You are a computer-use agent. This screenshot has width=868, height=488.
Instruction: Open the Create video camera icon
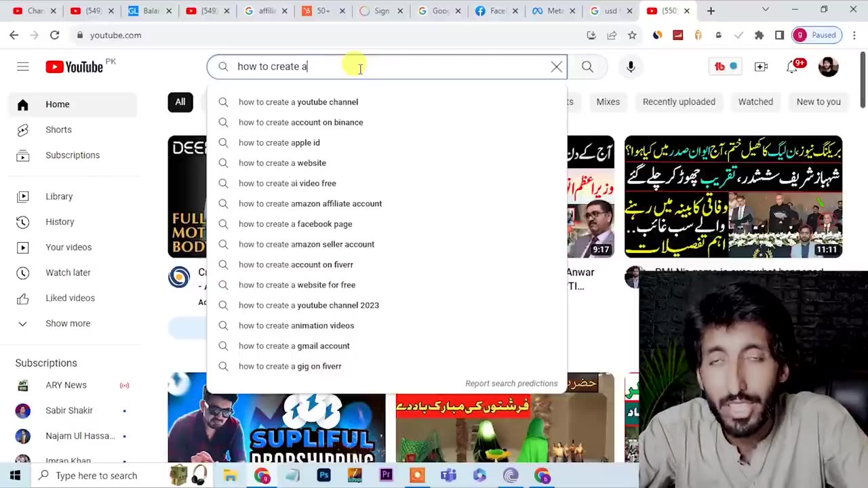(x=761, y=66)
